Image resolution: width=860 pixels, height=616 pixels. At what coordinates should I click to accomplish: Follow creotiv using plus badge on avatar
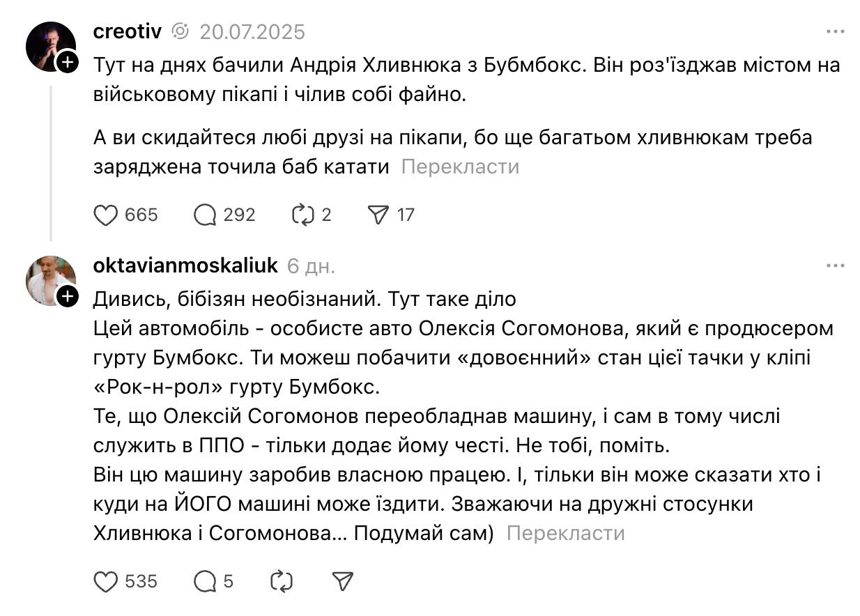(x=66, y=63)
